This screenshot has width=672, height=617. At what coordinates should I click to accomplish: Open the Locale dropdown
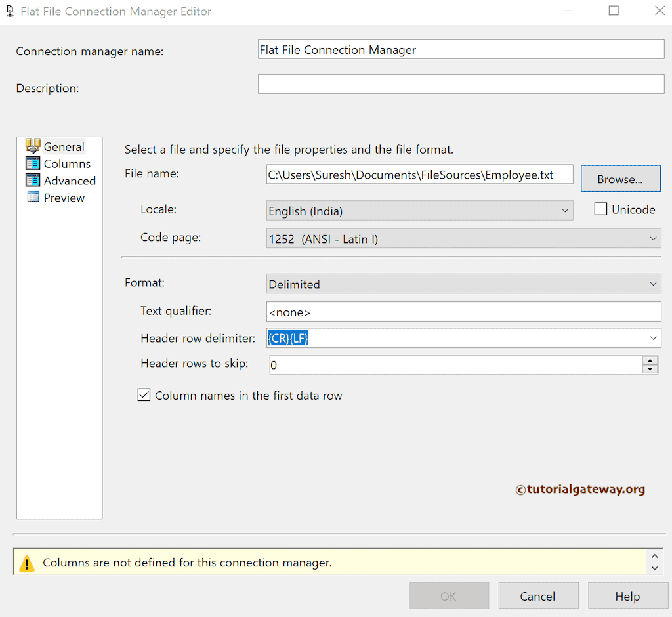click(x=565, y=210)
